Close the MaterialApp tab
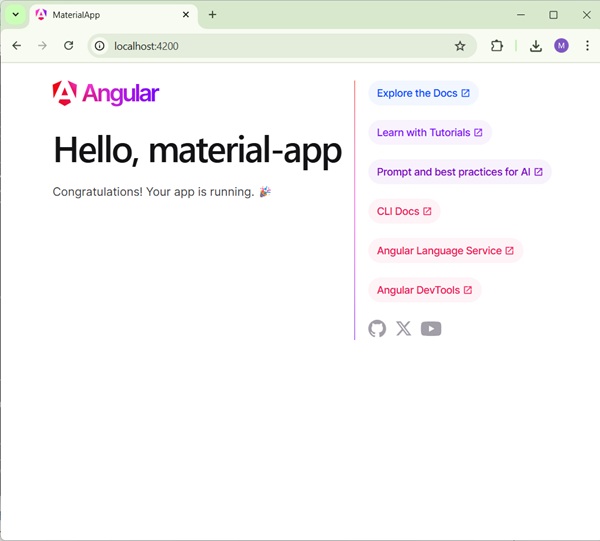 click(186, 15)
